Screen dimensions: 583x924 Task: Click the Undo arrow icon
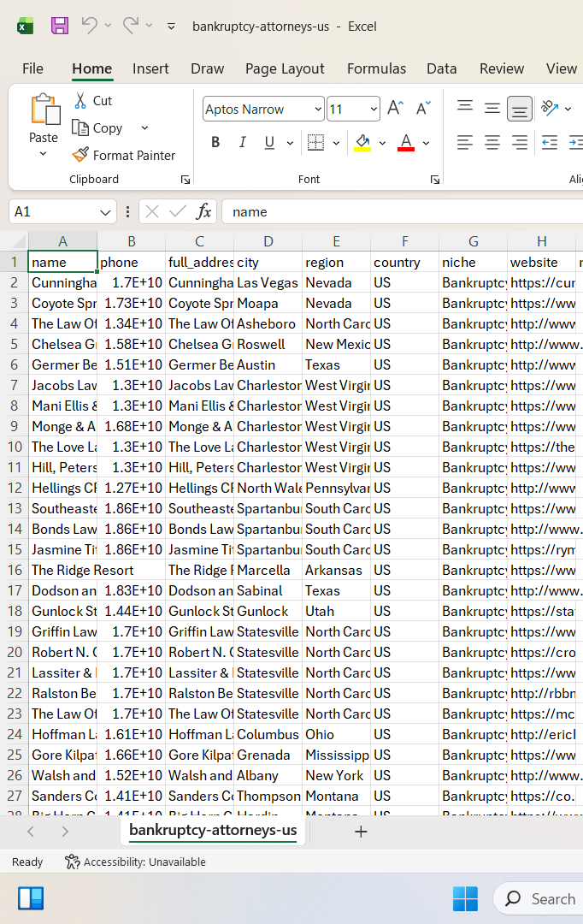pos(90,26)
